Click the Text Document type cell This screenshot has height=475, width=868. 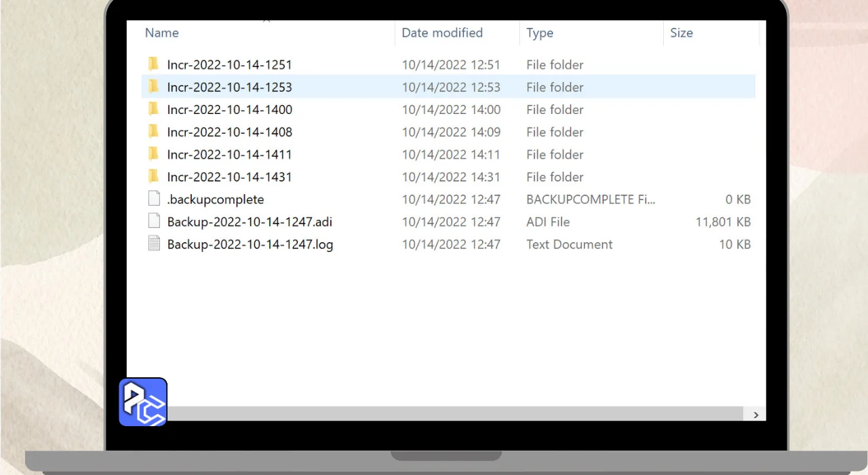[x=570, y=244]
